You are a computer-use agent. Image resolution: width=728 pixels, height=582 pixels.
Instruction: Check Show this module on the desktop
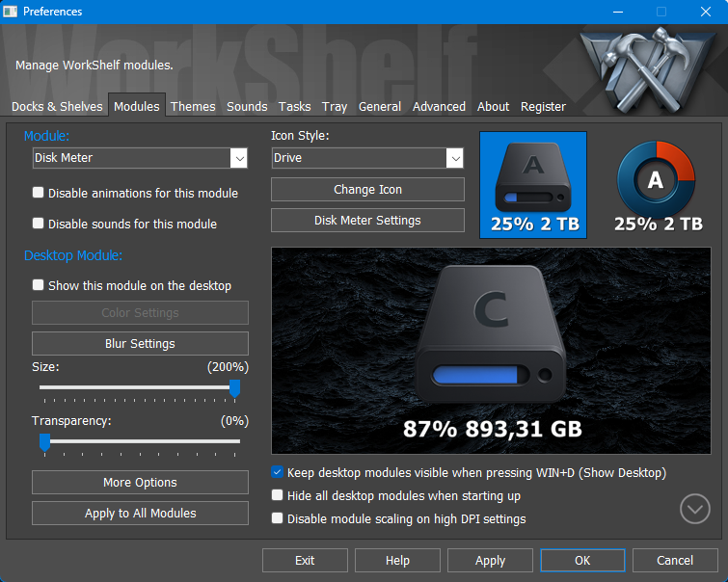coord(39,285)
